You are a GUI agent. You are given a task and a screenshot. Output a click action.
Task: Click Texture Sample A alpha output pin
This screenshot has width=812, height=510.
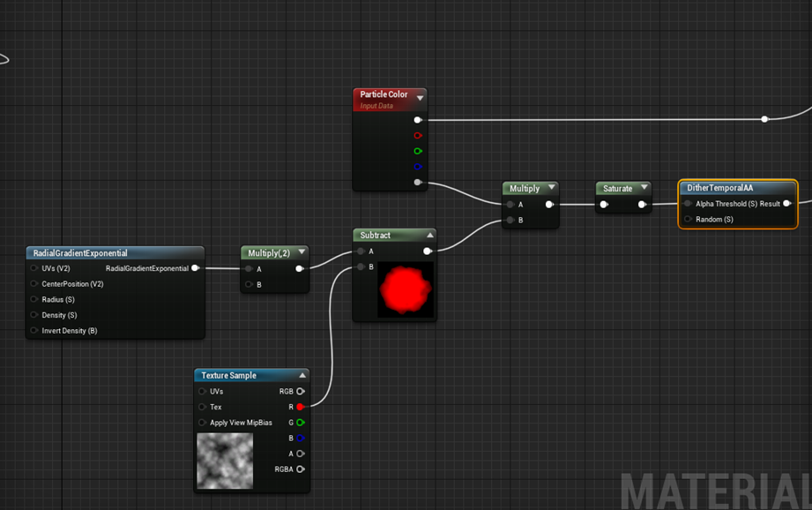[301, 454]
